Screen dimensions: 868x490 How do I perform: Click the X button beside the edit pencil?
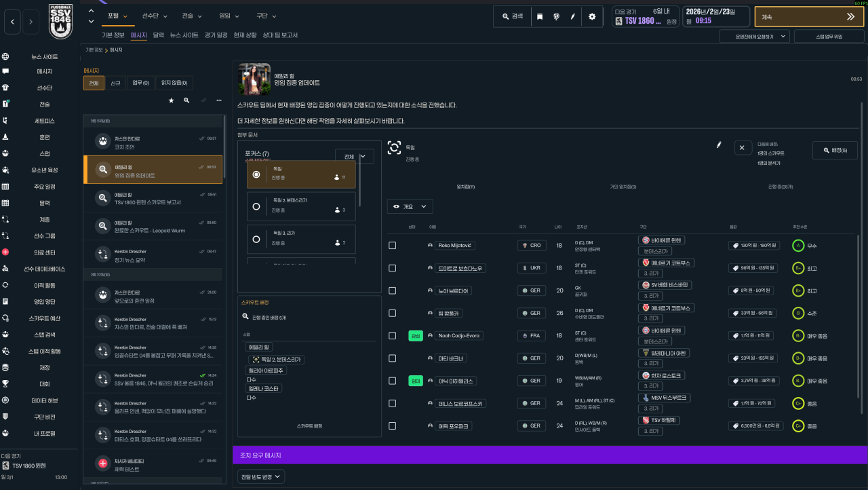point(742,147)
